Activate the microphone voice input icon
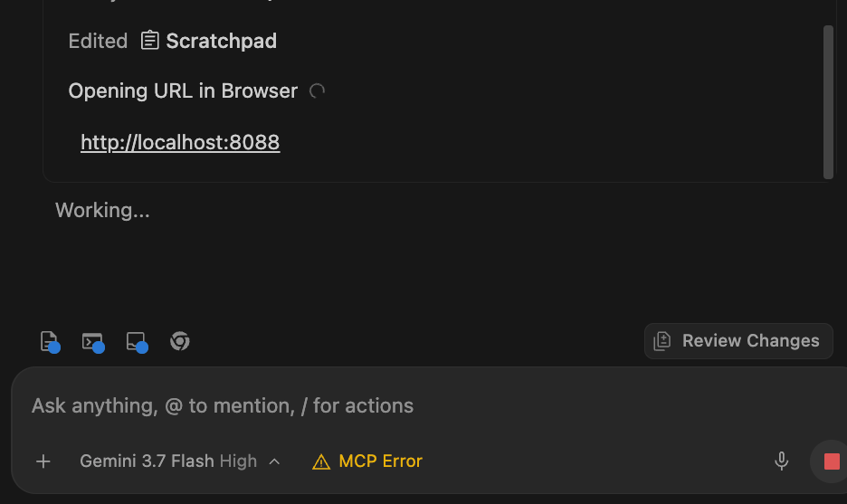The width and height of the screenshot is (847, 504). [x=781, y=461]
